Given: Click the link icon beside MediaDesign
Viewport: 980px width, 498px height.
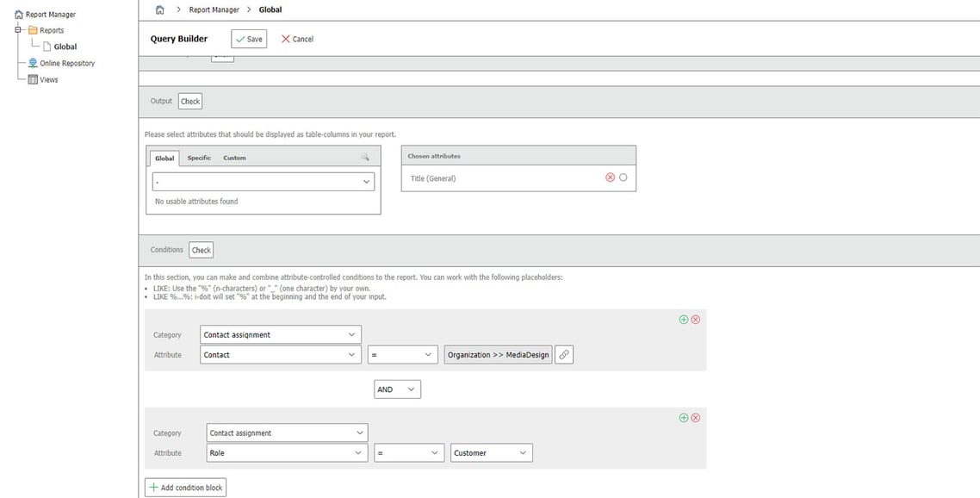Looking at the screenshot, I should pos(564,355).
